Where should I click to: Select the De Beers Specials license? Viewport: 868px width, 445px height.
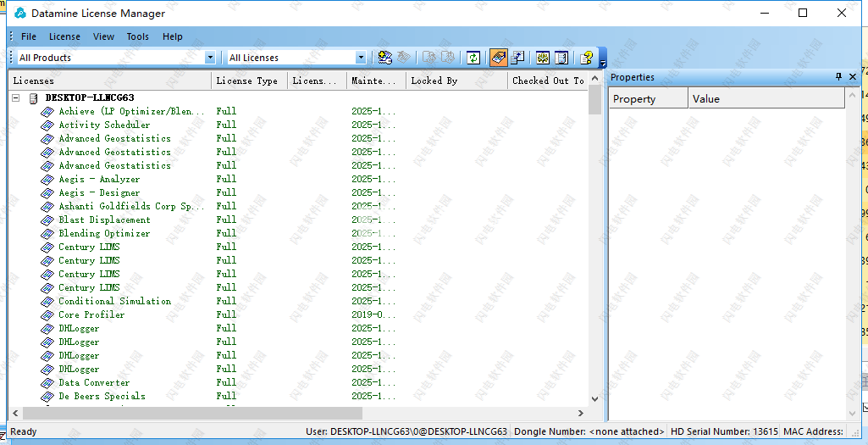102,396
